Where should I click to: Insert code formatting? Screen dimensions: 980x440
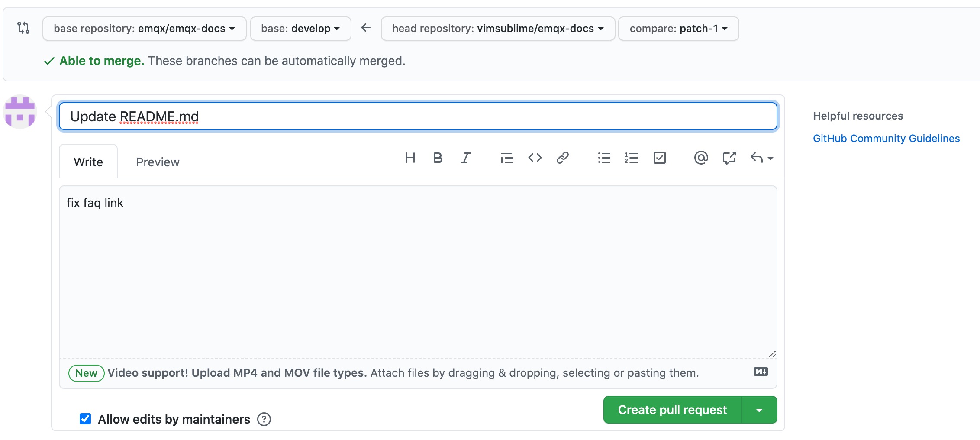[x=535, y=158]
